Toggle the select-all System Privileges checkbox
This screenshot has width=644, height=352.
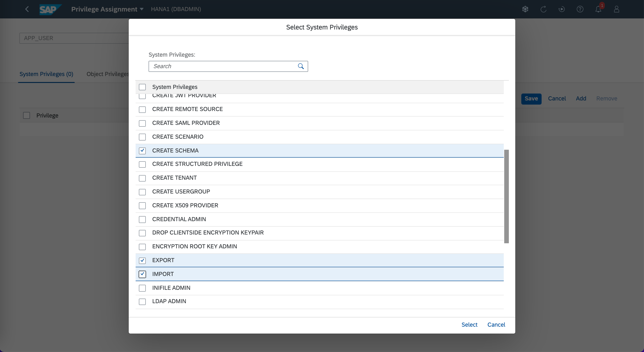point(142,87)
